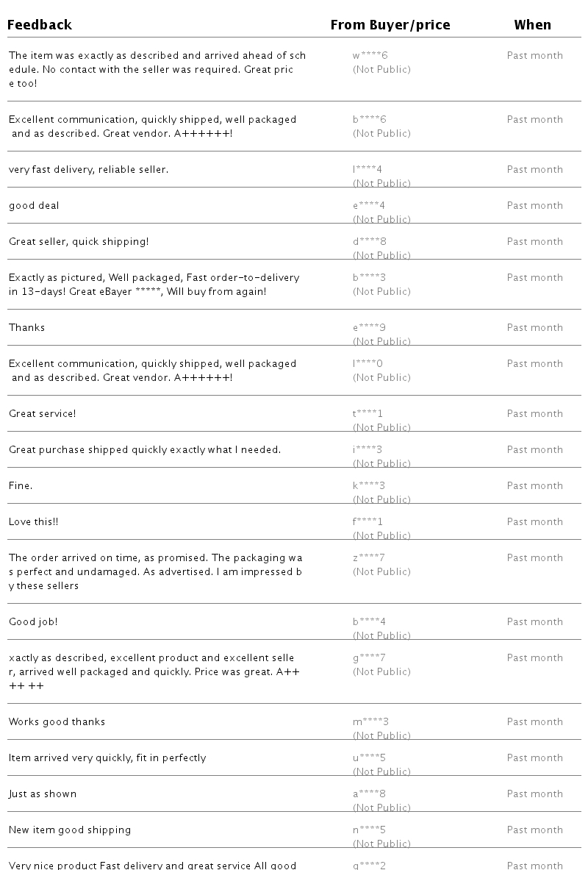588x870 pixels.
Task: Select buyer b****3 entry
Action: coord(370,277)
